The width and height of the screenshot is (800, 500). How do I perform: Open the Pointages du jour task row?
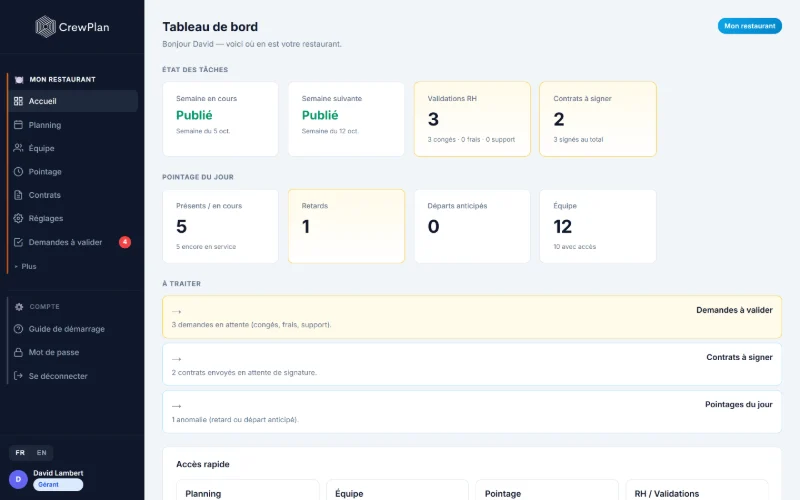(472, 412)
